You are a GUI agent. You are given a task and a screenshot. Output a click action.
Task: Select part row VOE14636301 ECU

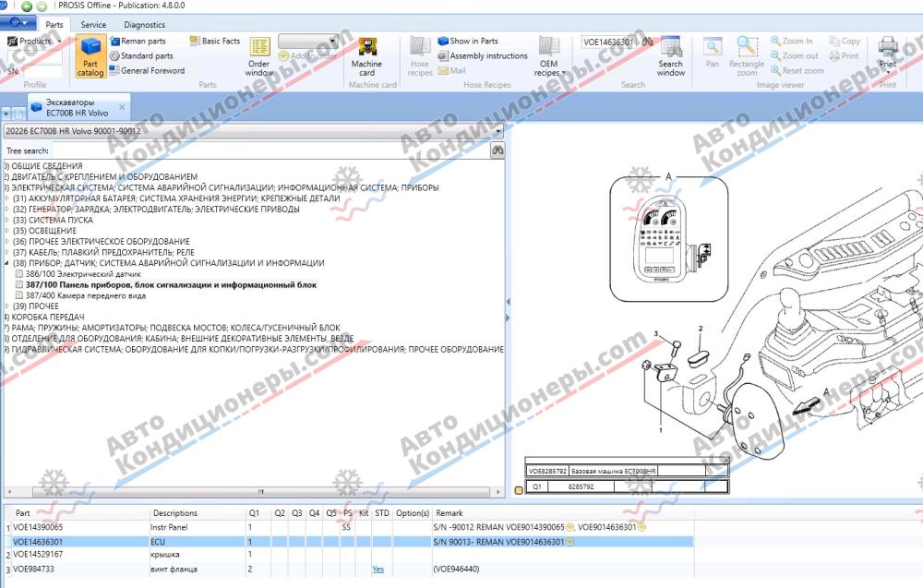click(349, 542)
